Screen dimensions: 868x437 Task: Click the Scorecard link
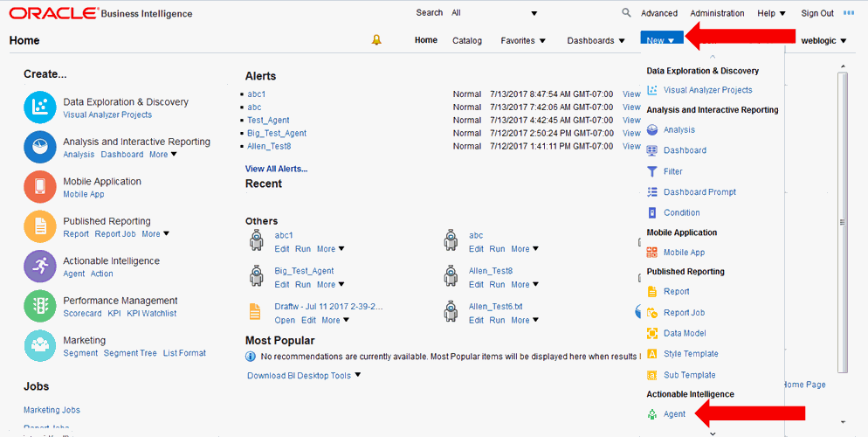click(x=82, y=314)
